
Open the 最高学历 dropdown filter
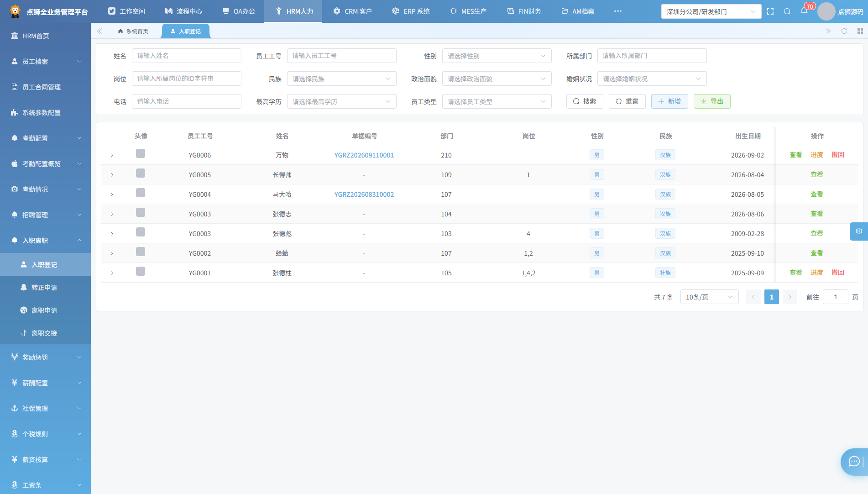(x=341, y=101)
